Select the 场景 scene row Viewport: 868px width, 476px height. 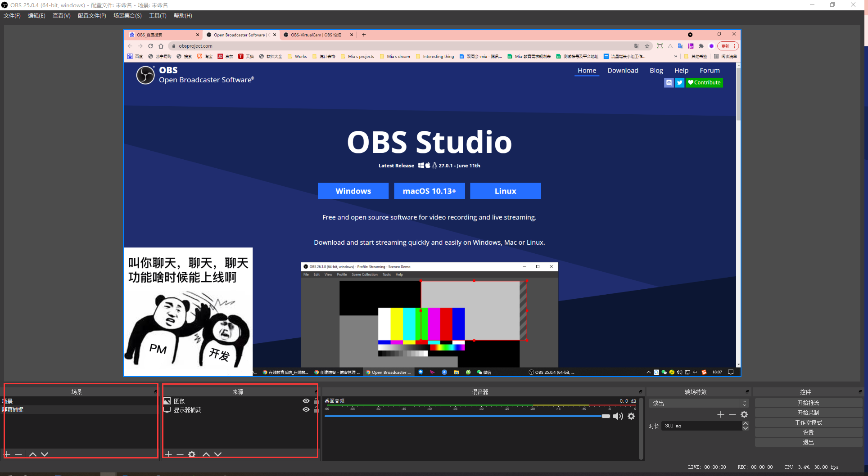[x=79, y=401]
